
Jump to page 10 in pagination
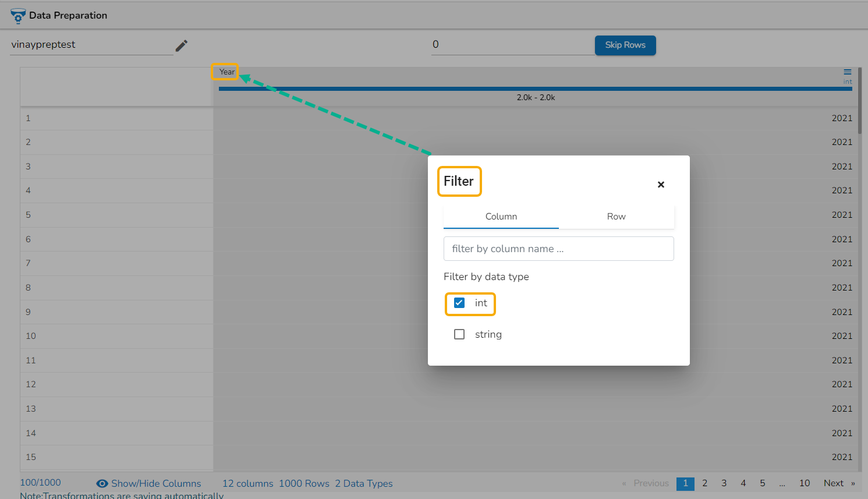click(805, 483)
